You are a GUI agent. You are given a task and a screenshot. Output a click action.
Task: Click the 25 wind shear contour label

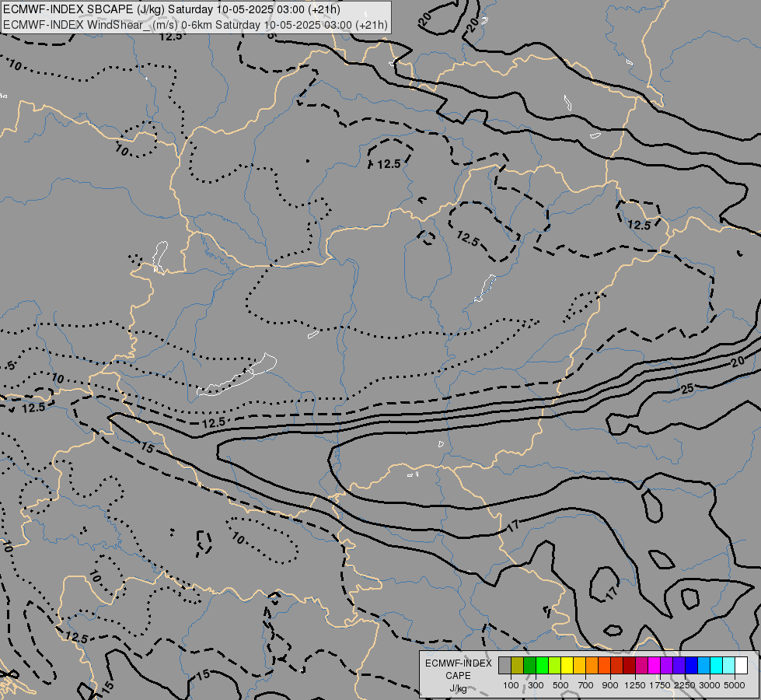click(x=688, y=389)
